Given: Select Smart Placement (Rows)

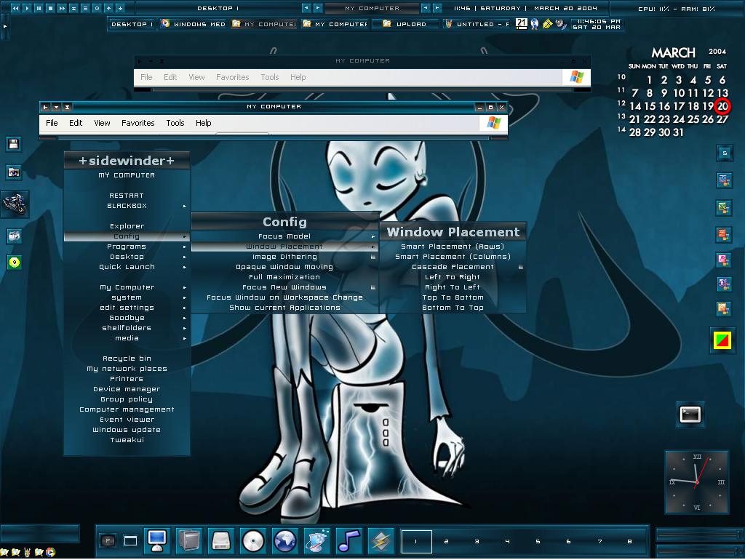Looking at the screenshot, I should (x=453, y=247).
